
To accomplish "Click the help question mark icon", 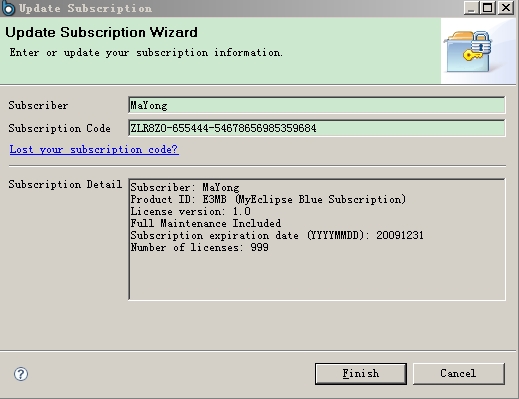I will click(21, 374).
